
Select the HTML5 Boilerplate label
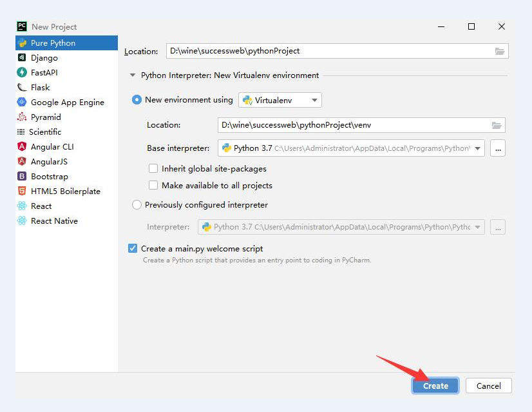tap(66, 191)
